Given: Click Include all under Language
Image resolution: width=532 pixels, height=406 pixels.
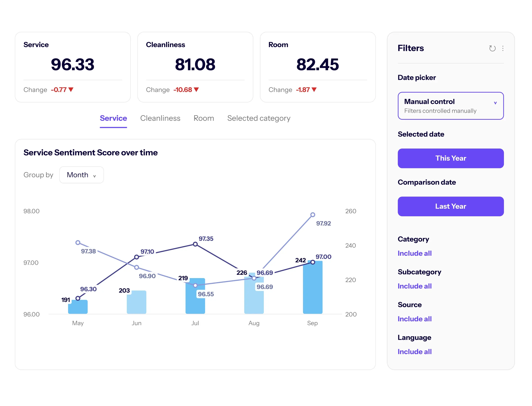Looking at the screenshot, I should tap(414, 352).
